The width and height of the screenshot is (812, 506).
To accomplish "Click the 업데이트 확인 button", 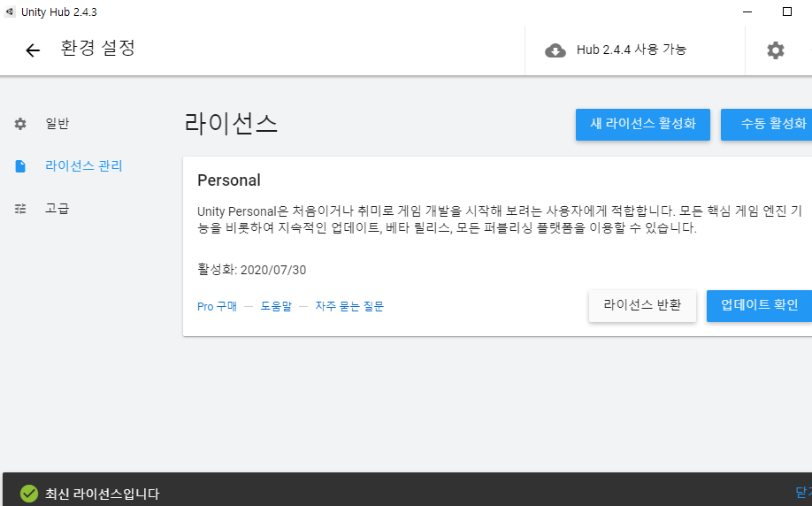I will [x=759, y=305].
